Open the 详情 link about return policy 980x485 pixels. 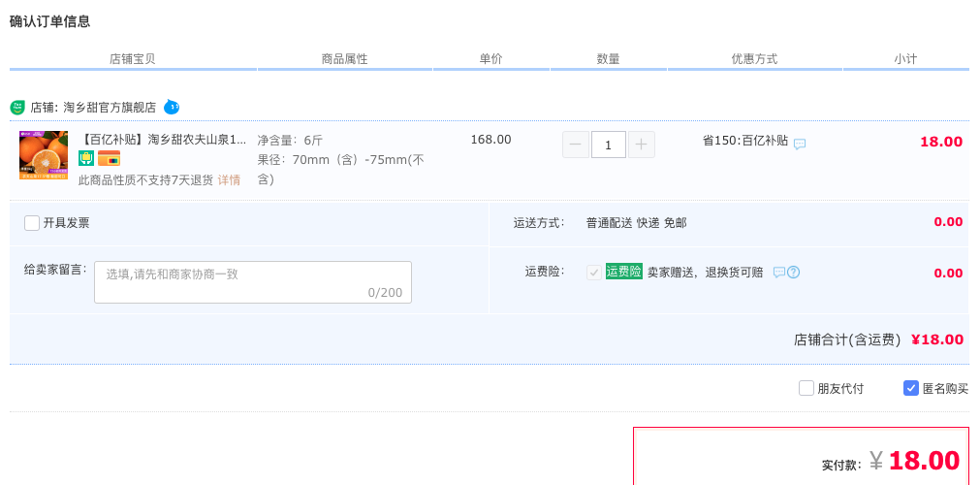[x=229, y=180]
